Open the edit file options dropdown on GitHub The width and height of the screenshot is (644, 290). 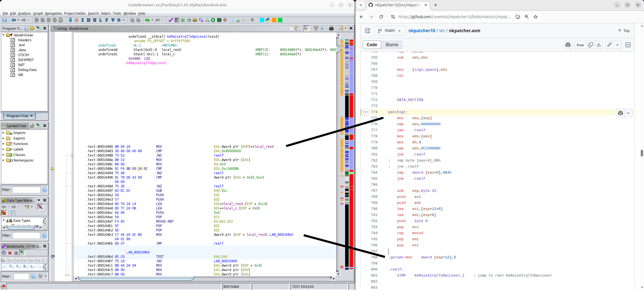(618, 45)
